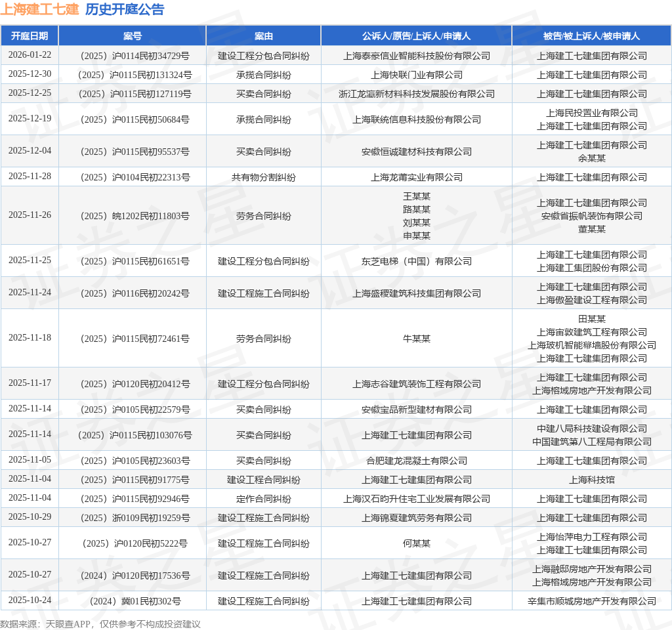Click plaintiff 上海盛稷建筑科技集团有限公司
Viewport: 672px width, 630px height.
(417, 293)
